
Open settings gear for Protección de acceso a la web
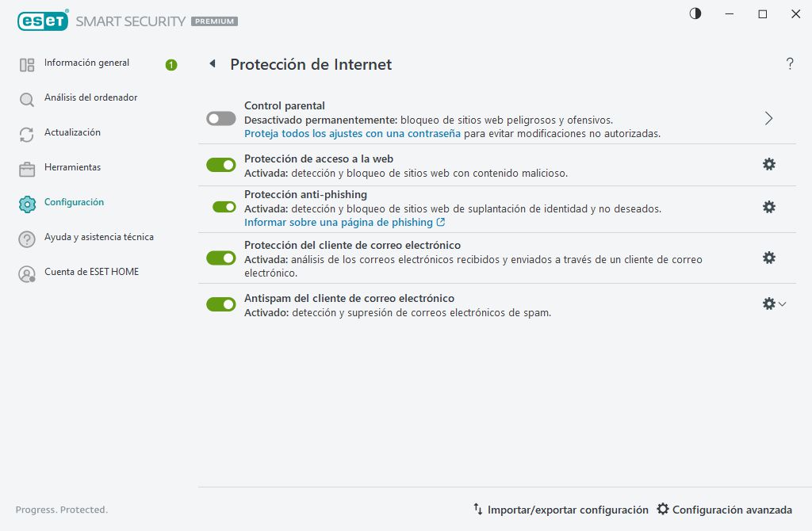point(768,164)
